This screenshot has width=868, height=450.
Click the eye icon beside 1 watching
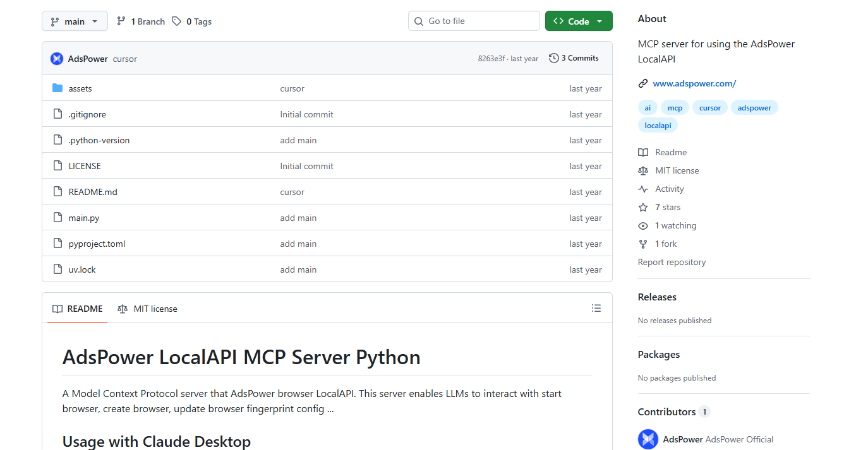click(x=643, y=225)
